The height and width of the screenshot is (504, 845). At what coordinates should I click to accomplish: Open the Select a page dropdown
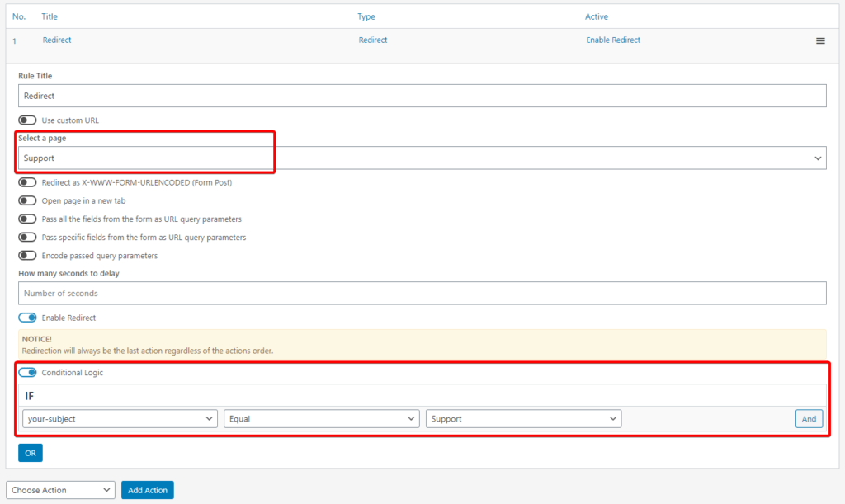(422, 158)
